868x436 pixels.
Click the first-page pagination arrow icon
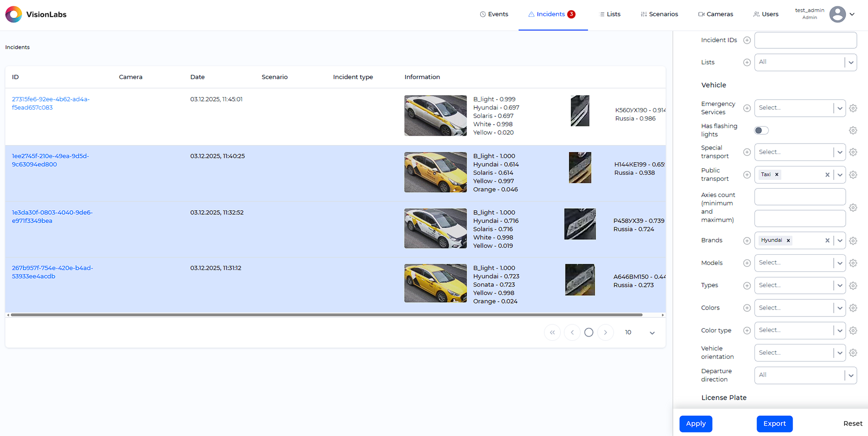pos(552,332)
